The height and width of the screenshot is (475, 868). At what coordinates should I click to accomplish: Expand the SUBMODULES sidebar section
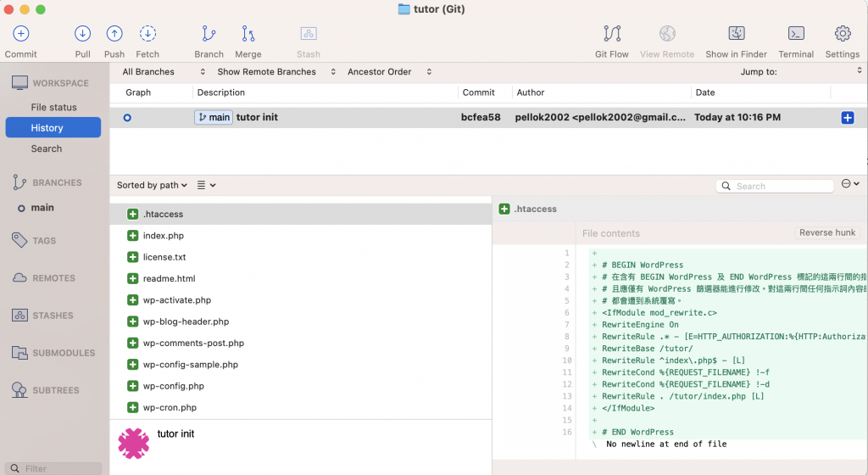pos(53,353)
